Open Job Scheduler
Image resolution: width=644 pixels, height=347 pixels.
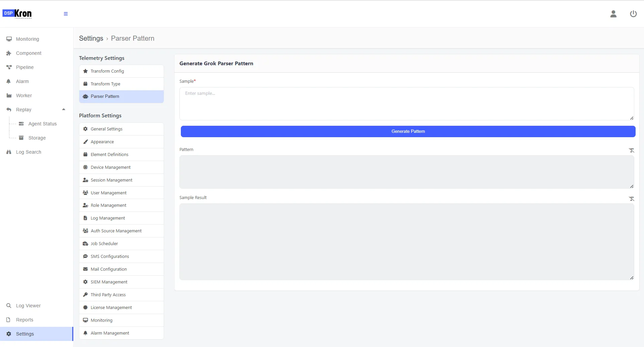[121, 244]
